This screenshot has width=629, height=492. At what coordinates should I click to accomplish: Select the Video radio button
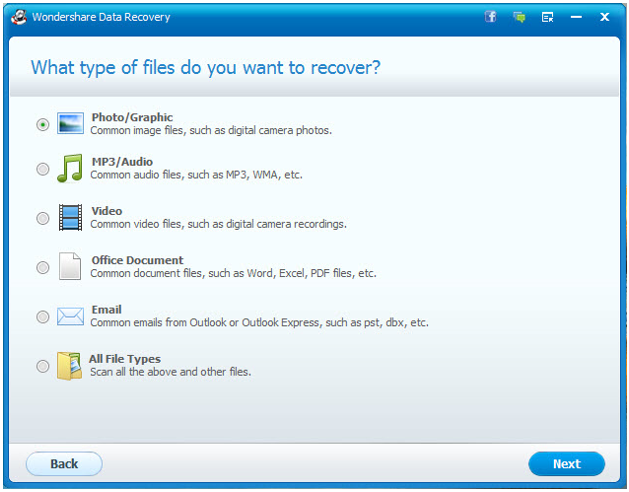coord(43,218)
